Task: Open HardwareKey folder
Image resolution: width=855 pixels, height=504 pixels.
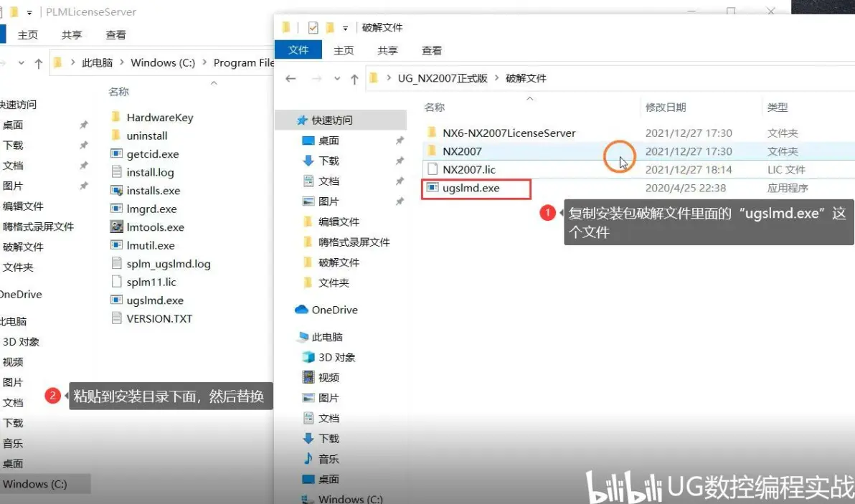Action: point(160,118)
